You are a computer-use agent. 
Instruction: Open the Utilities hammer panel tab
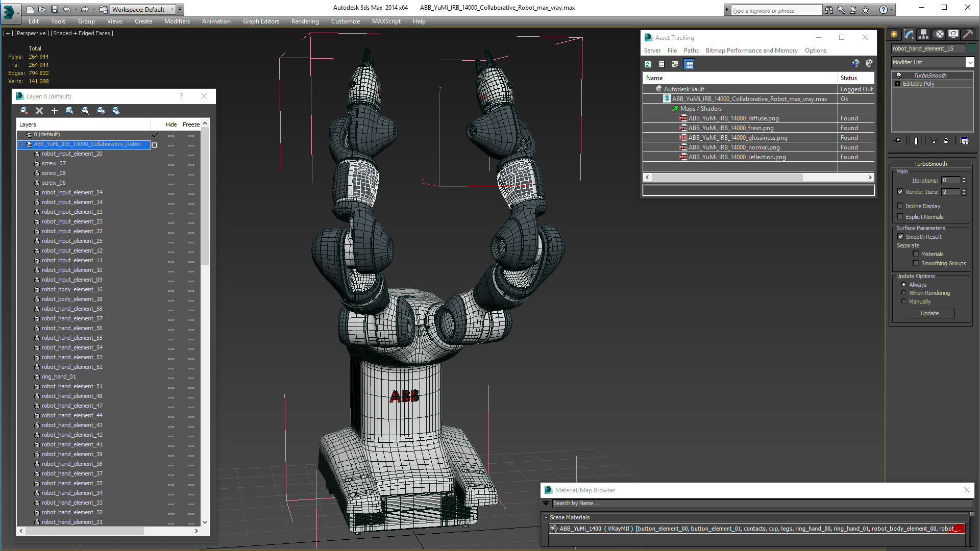click(968, 34)
